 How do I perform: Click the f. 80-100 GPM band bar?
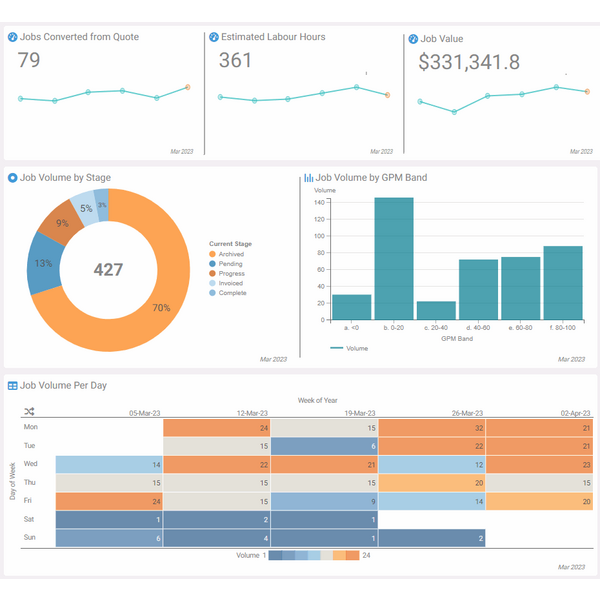563,284
